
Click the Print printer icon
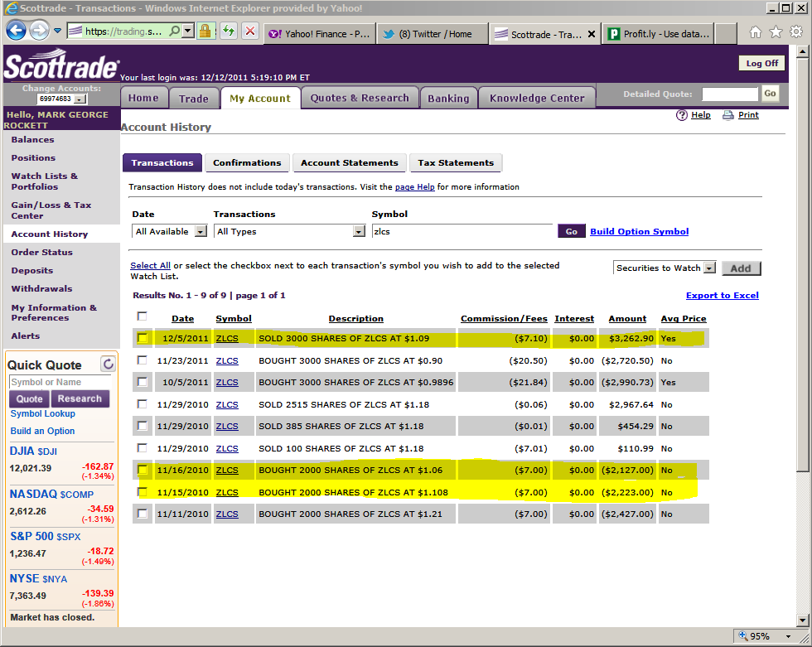[728, 115]
